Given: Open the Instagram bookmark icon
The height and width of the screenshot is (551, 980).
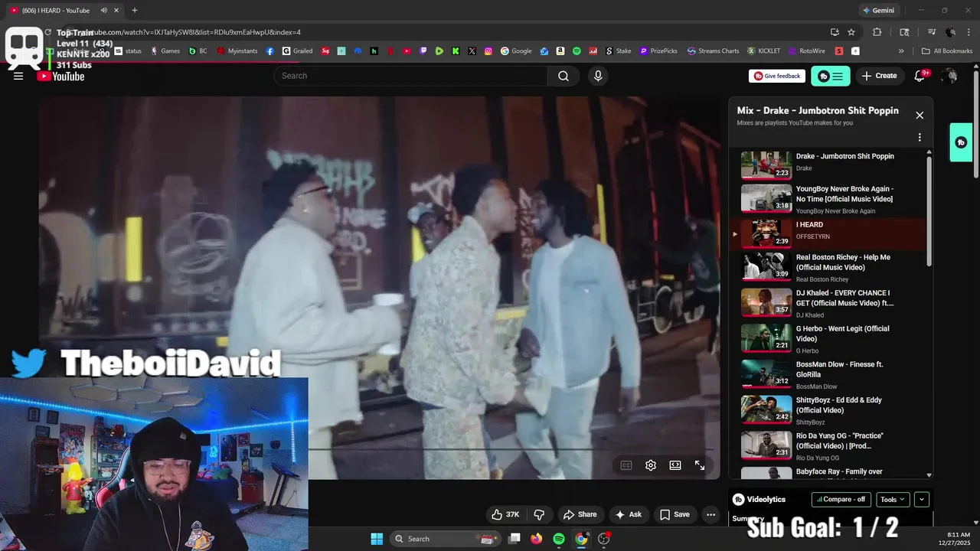Looking at the screenshot, I should [488, 51].
